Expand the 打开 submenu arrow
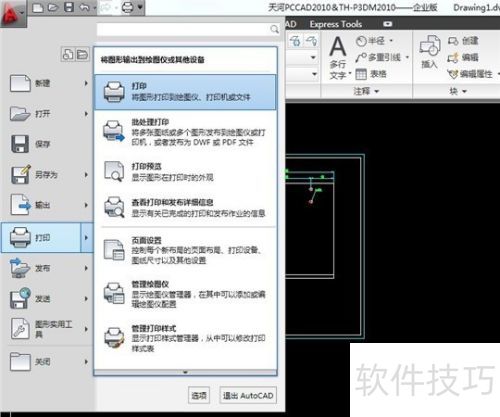 tap(86, 114)
